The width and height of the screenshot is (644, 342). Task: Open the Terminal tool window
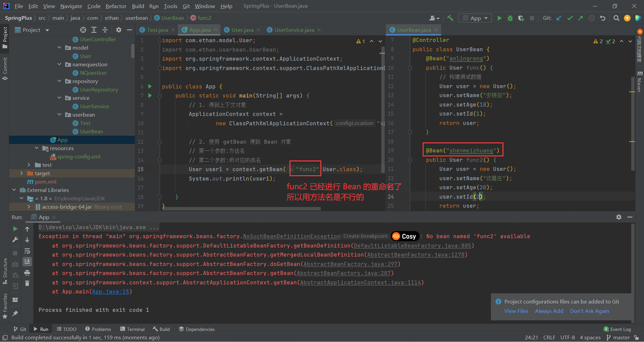click(x=132, y=329)
